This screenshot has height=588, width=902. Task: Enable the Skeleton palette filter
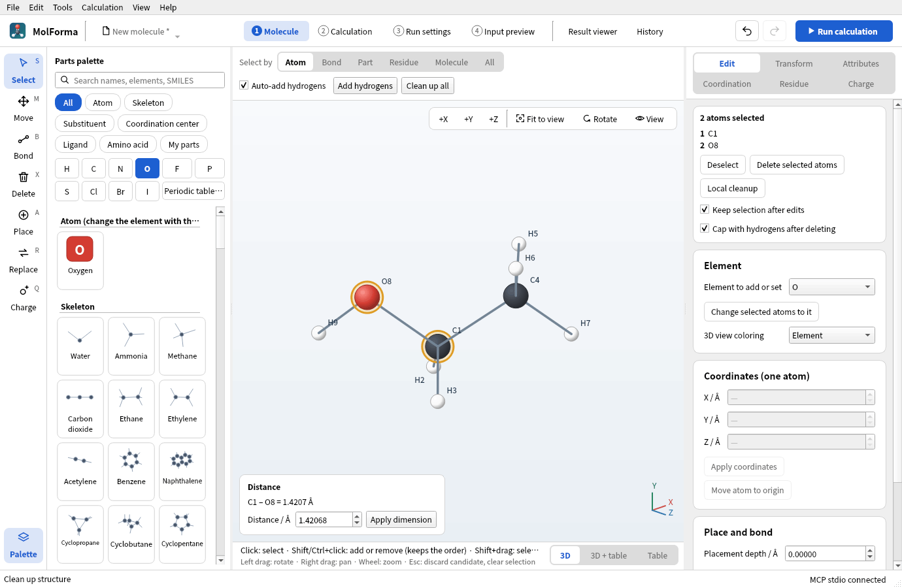coord(148,103)
